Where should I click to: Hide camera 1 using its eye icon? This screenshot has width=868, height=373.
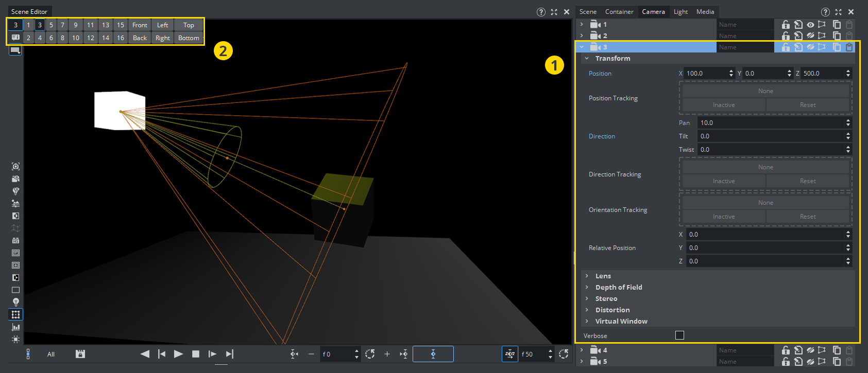pos(810,25)
